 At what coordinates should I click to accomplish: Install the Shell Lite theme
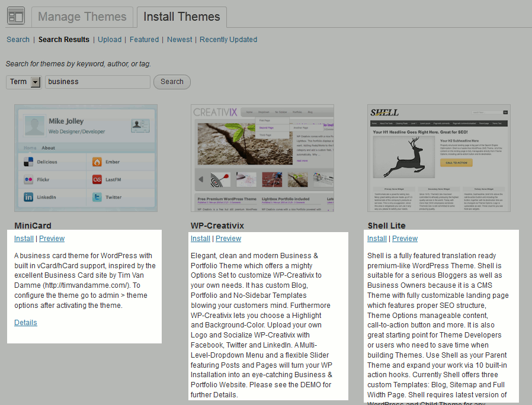377,239
